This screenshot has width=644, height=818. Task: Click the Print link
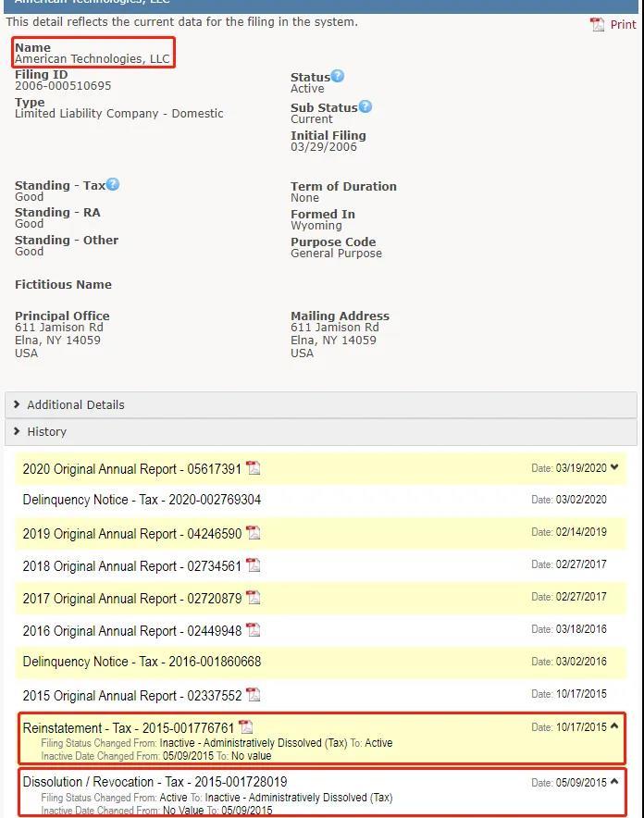(623, 24)
